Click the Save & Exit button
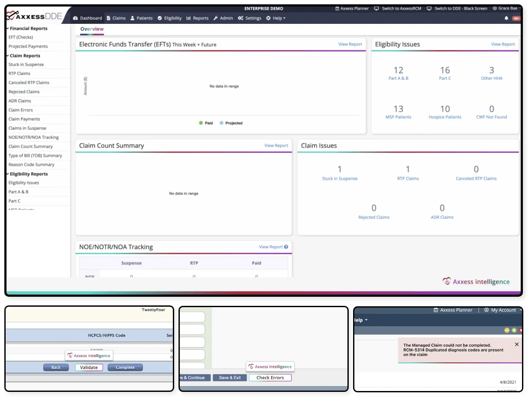The height and width of the screenshot is (401, 532). (230, 378)
